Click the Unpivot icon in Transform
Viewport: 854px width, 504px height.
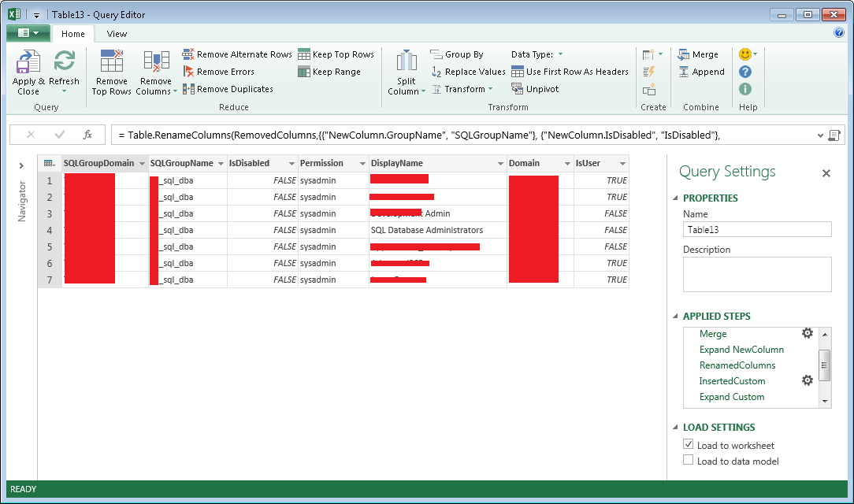coord(518,89)
